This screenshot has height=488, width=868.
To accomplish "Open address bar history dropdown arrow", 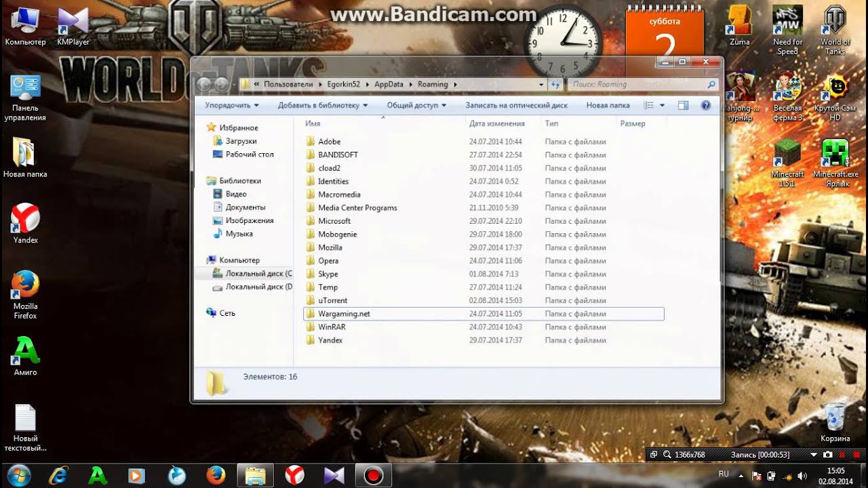I will point(541,85).
